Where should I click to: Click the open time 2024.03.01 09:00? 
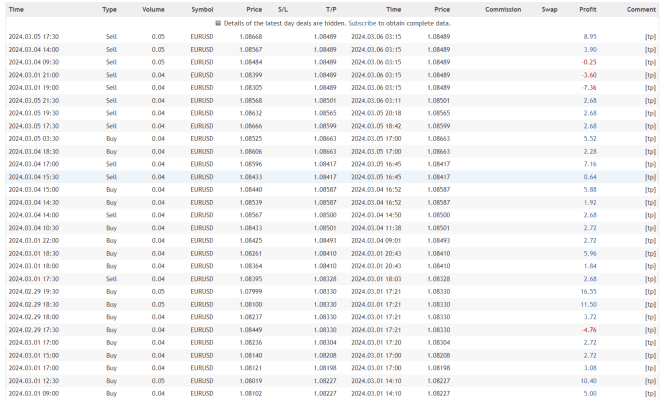(34, 394)
